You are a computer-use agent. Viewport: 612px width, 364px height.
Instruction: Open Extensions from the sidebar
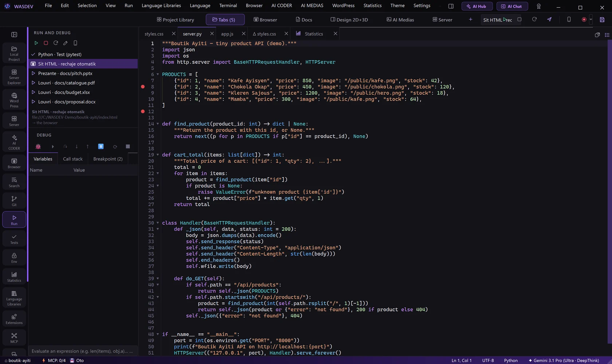click(14, 318)
